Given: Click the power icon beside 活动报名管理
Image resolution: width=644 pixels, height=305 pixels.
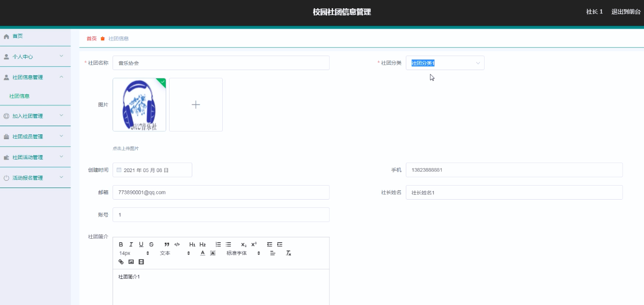Looking at the screenshot, I should (x=6, y=178).
